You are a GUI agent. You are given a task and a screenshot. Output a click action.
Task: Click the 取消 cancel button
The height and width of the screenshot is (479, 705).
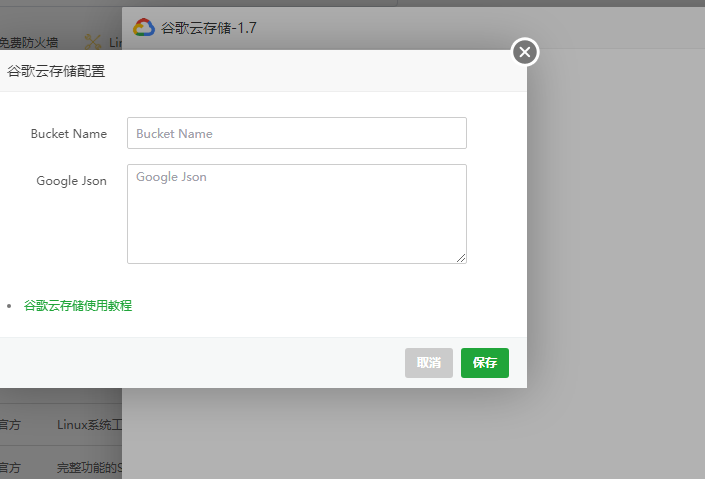pyautogui.click(x=428, y=363)
